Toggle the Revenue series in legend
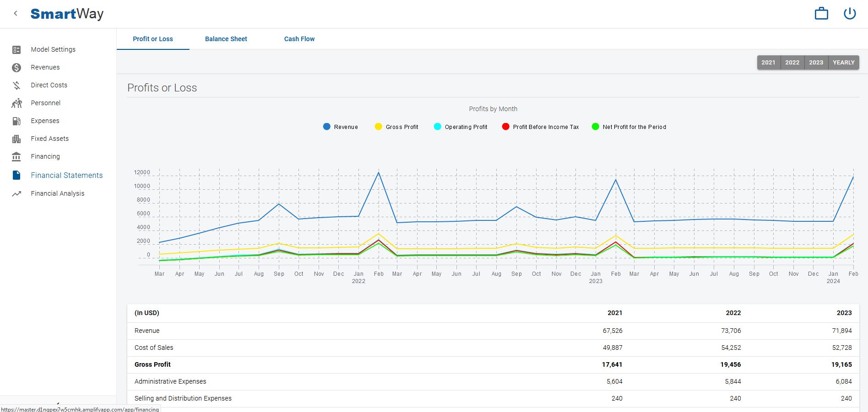This screenshot has width=868, height=412. pos(341,127)
